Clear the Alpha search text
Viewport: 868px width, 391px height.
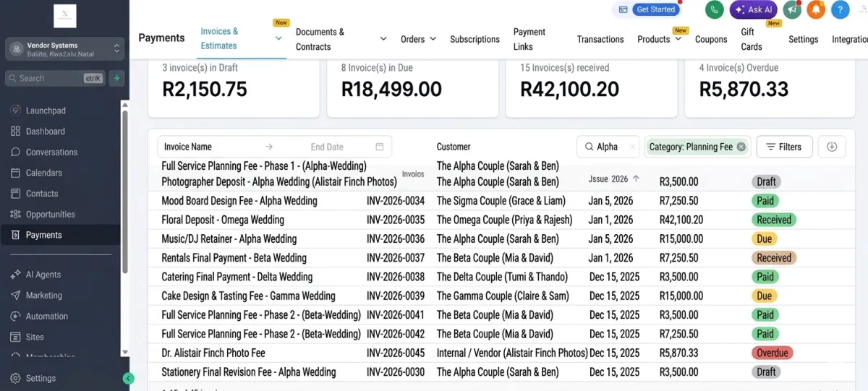(x=632, y=147)
